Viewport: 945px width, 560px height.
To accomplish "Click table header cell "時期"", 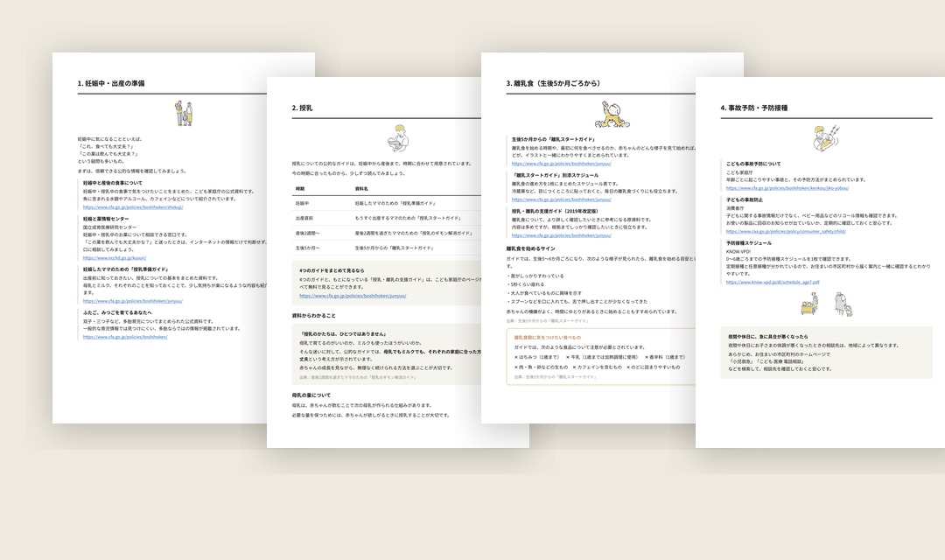I will click(x=300, y=189).
